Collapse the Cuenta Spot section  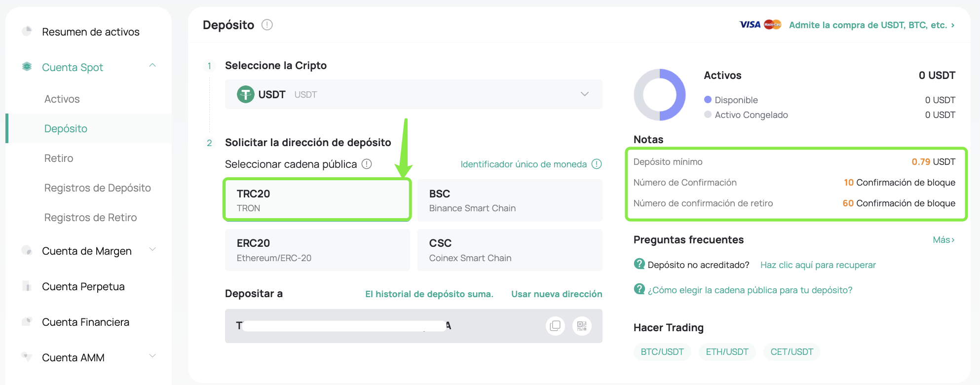[152, 66]
